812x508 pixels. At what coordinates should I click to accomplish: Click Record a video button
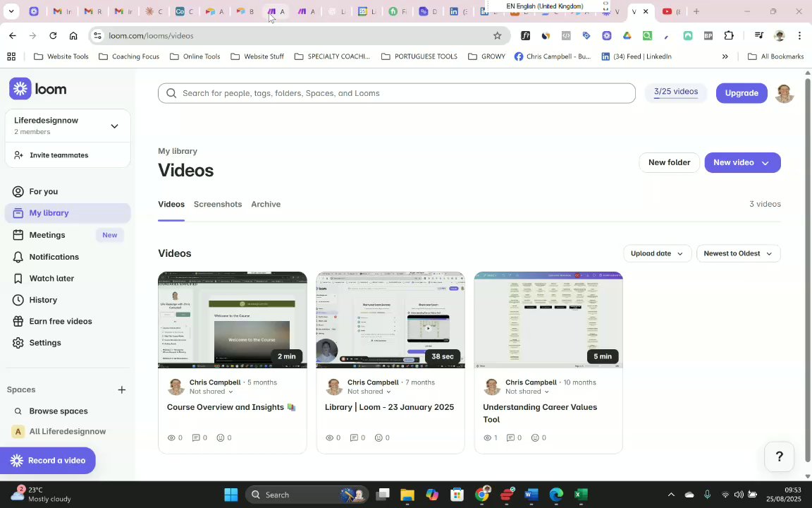click(48, 461)
